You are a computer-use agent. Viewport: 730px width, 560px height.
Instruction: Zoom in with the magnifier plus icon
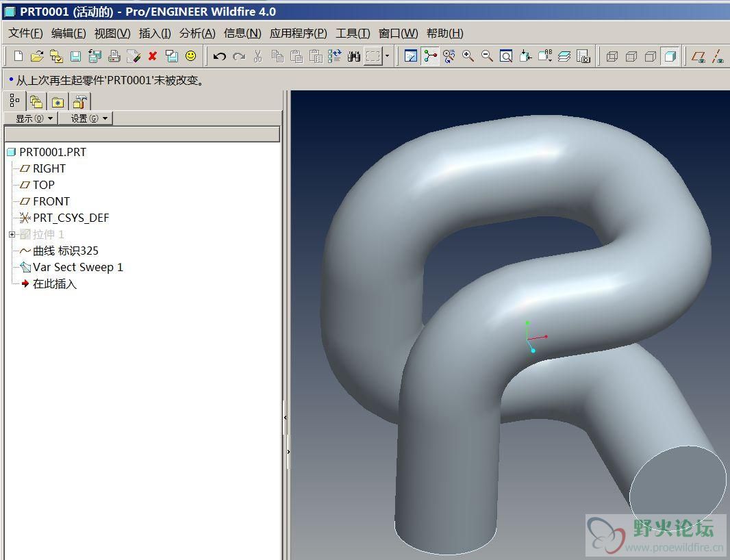pyautogui.click(x=468, y=56)
